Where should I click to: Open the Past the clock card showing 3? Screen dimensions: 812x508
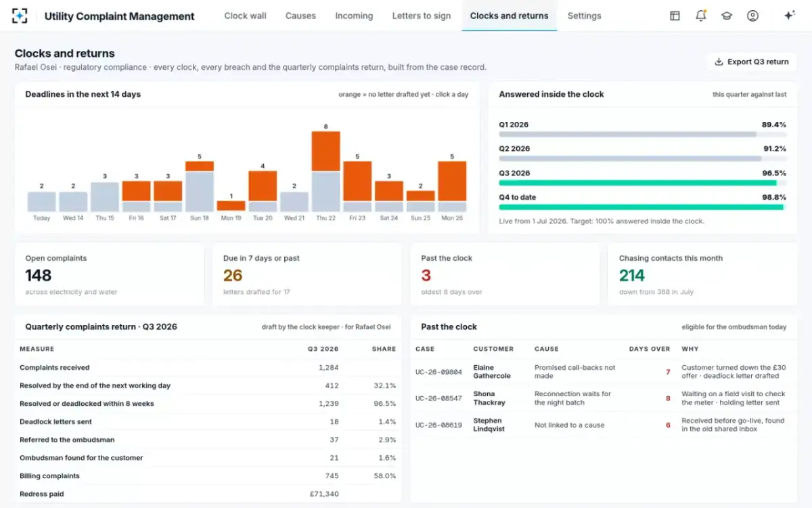[505, 274]
